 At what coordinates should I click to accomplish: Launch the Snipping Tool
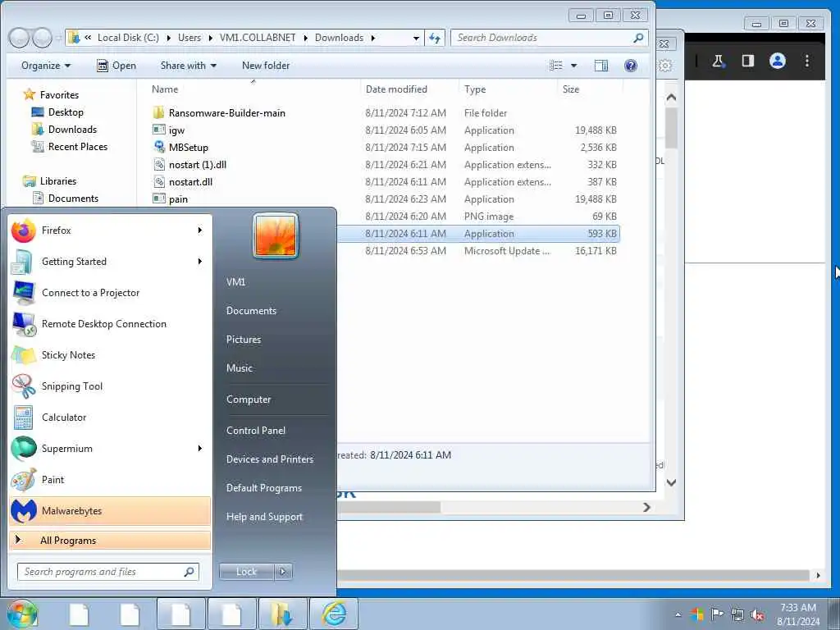[x=110, y=386]
